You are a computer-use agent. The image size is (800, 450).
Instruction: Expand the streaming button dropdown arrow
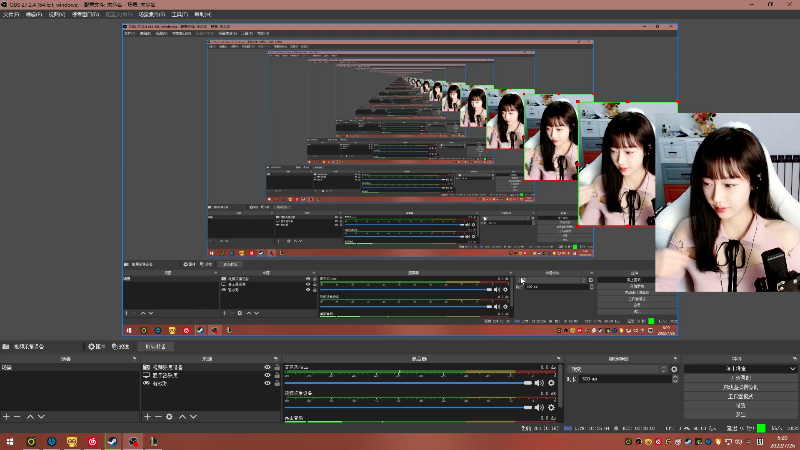tap(792, 368)
